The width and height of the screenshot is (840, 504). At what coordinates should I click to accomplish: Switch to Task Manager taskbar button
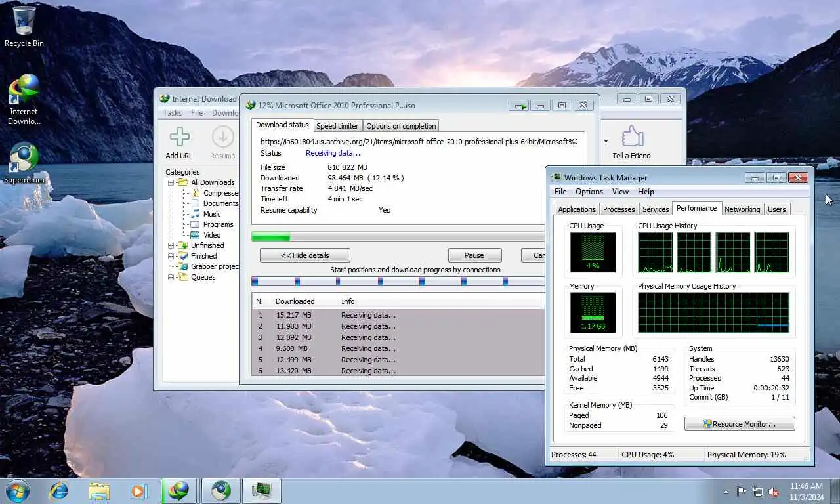[262, 491]
